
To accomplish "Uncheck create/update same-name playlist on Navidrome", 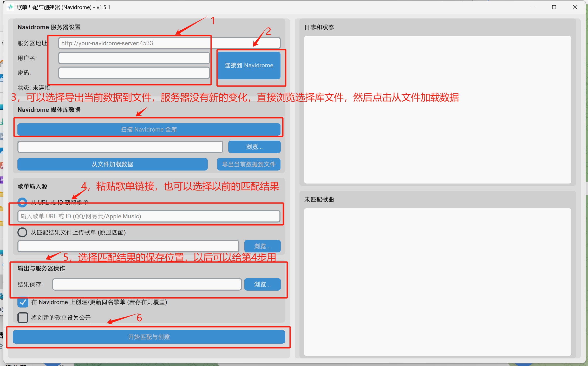I will [x=23, y=302].
